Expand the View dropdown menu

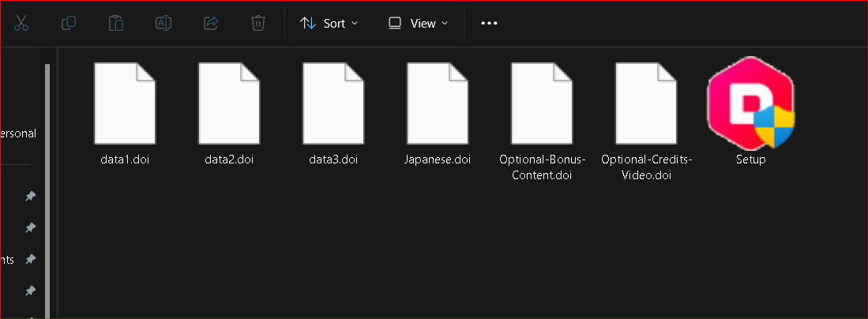pyautogui.click(x=418, y=23)
